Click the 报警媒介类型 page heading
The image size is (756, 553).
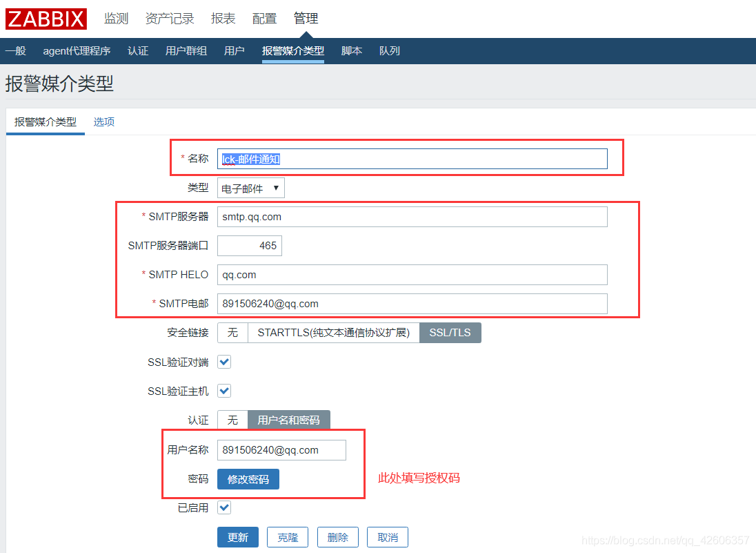click(59, 84)
